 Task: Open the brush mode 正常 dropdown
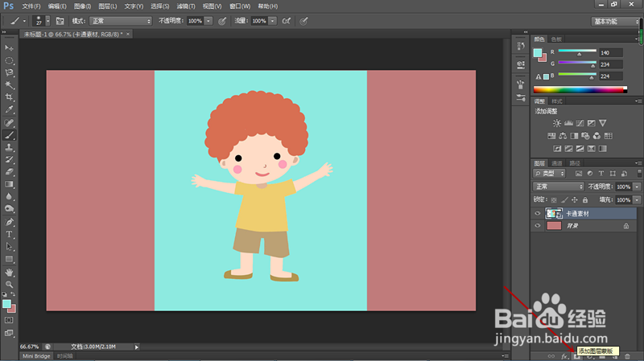click(x=120, y=21)
